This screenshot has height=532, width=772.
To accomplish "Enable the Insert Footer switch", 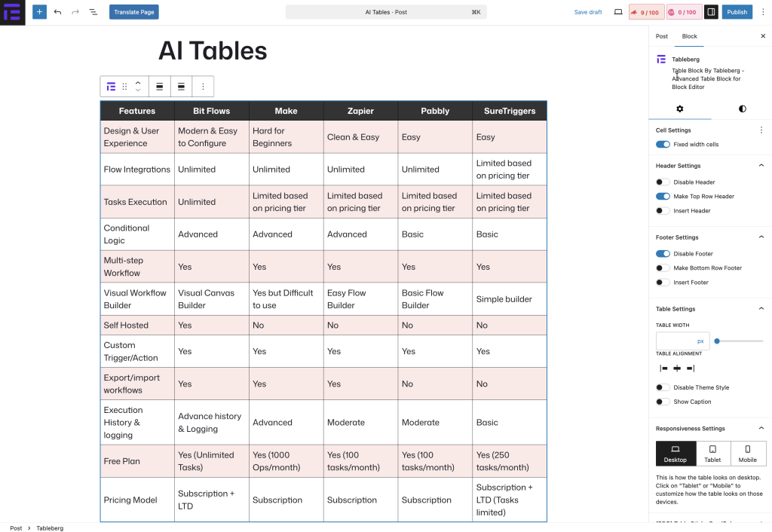I will pyautogui.click(x=663, y=283).
